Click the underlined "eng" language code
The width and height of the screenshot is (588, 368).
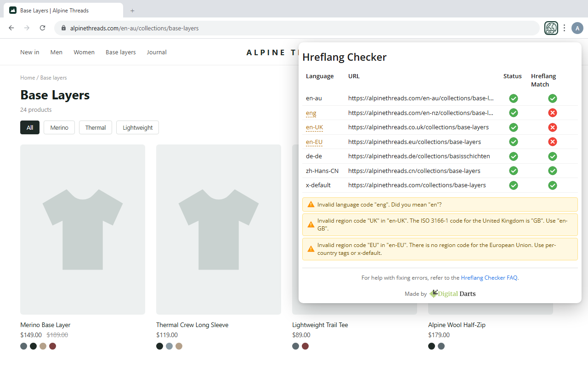click(x=311, y=113)
